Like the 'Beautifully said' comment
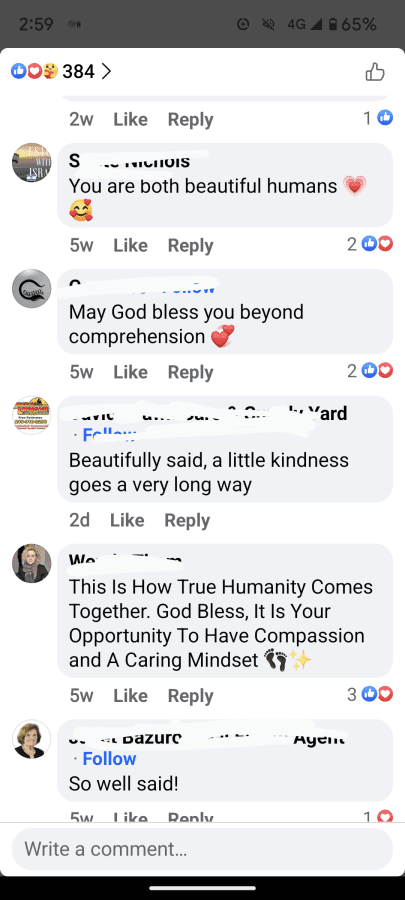Viewport: 405px width, 900px height. (127, 520)
